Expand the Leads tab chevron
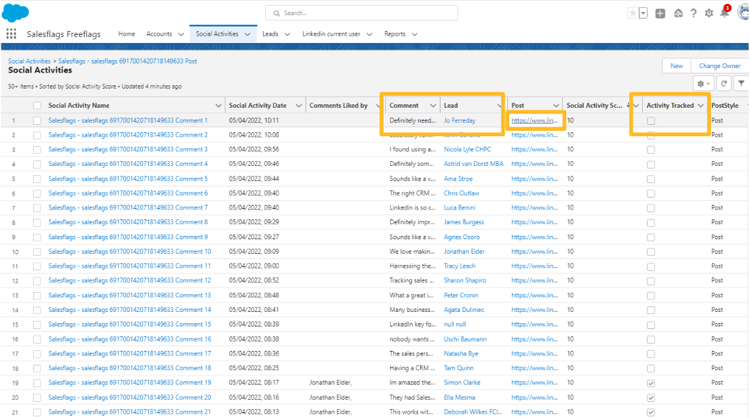 [287, 34]
